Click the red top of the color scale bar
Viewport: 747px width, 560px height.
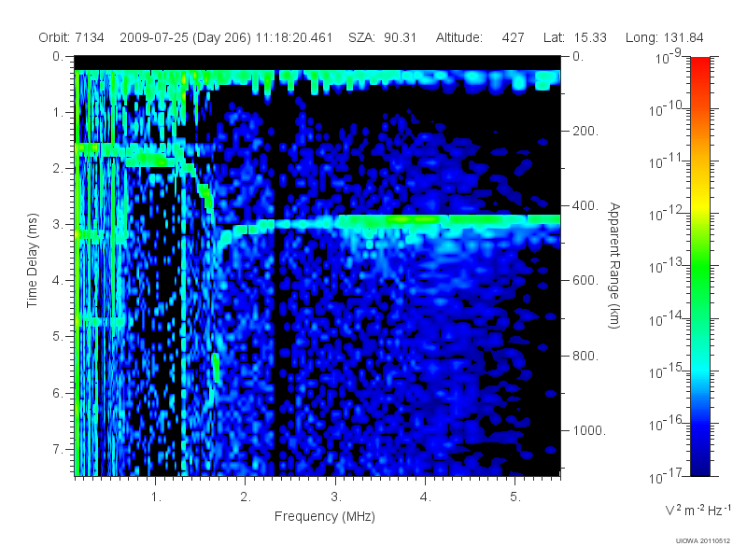point(700,64)
